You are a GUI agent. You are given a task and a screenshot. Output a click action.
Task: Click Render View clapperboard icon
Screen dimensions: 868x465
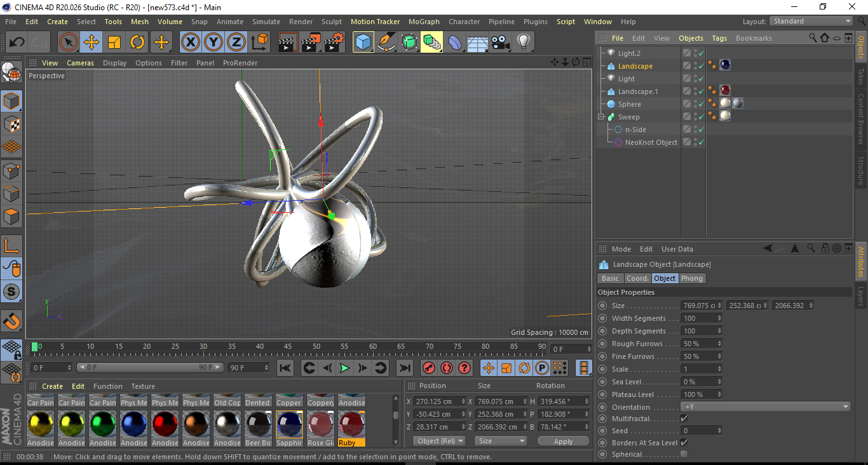(288, 43)
